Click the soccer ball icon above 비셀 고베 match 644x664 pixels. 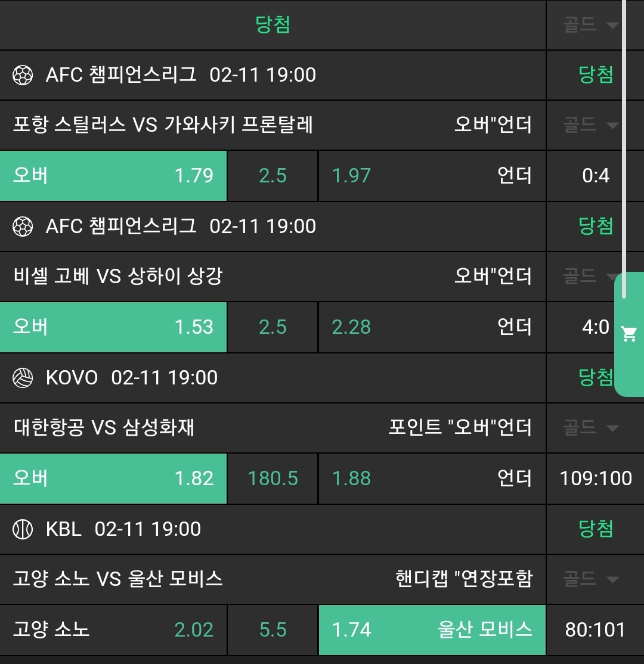tap(23, 226)
